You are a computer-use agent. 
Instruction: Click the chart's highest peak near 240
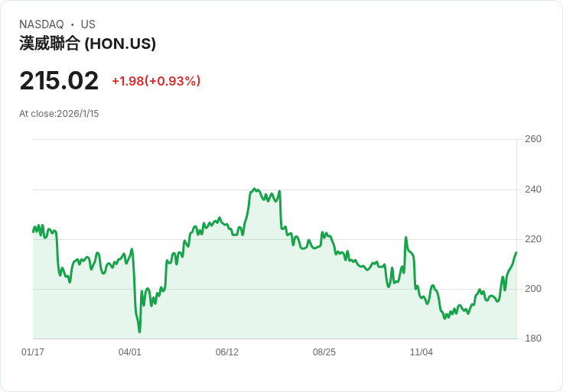pyautogui.click(x=254, y=189)
